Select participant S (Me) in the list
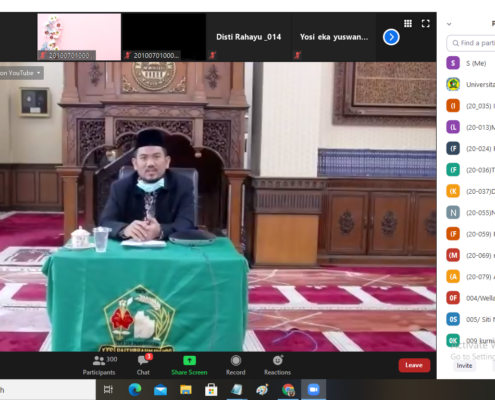The height and width of the screenshot is (400, 495). [x=470, y=63]
